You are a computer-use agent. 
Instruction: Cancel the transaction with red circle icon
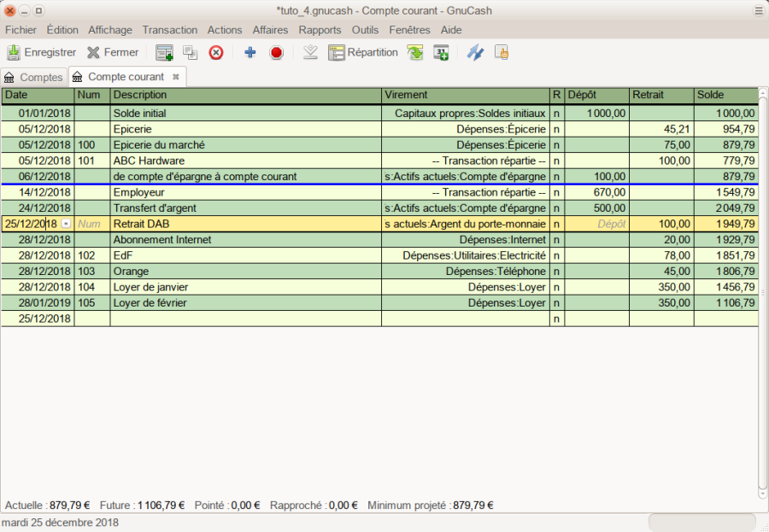click(276, 52)
